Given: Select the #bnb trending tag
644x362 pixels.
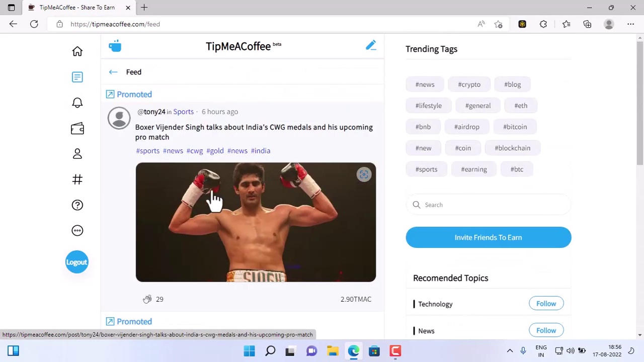Looking at the screenshot, I should (423, 127).
